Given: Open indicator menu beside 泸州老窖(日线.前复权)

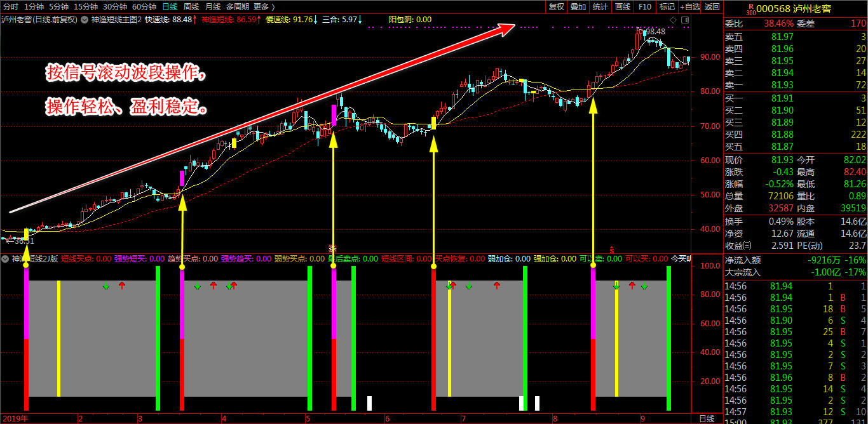Looking at the screenshot, I should coord(85,20).
